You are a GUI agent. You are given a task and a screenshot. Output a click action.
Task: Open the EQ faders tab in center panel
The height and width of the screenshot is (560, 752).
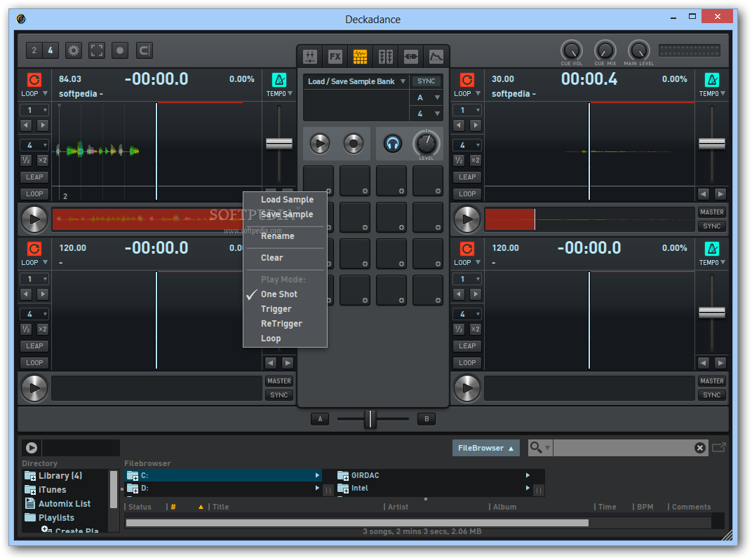[x=386, y=57]
